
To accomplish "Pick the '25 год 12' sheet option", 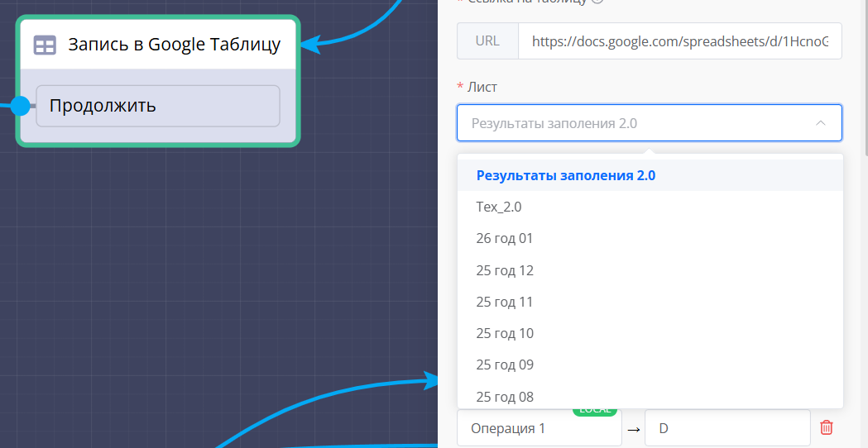I will (505, 270).
